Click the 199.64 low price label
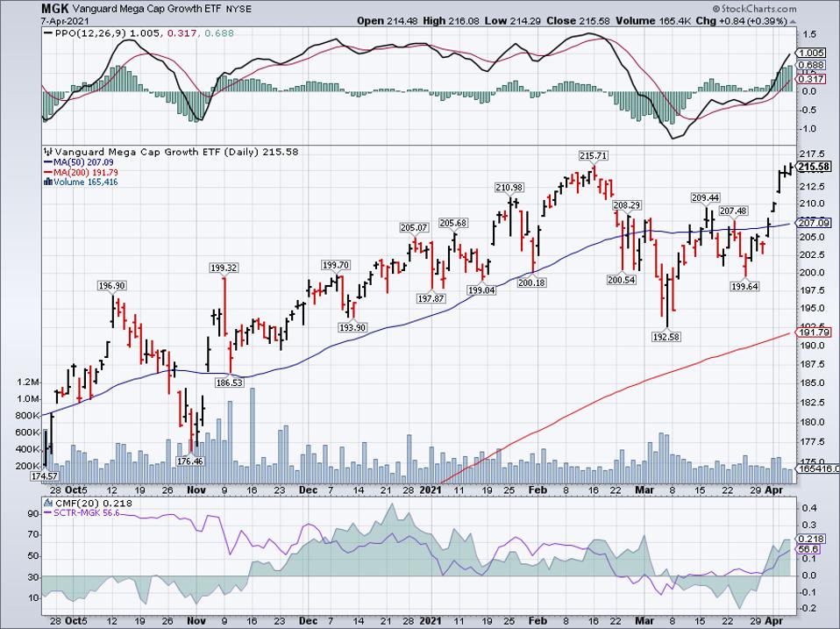Image resolution: width=840 pixels, height=629 pixels. 745,286
